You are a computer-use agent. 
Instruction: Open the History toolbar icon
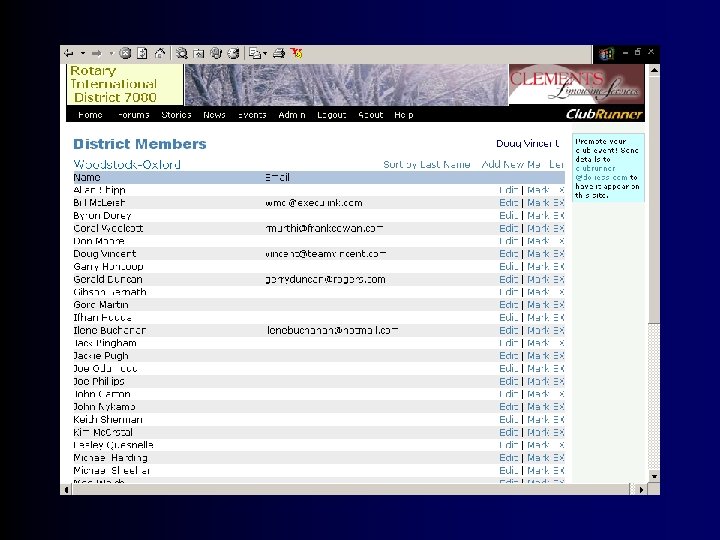coord(233,54)
